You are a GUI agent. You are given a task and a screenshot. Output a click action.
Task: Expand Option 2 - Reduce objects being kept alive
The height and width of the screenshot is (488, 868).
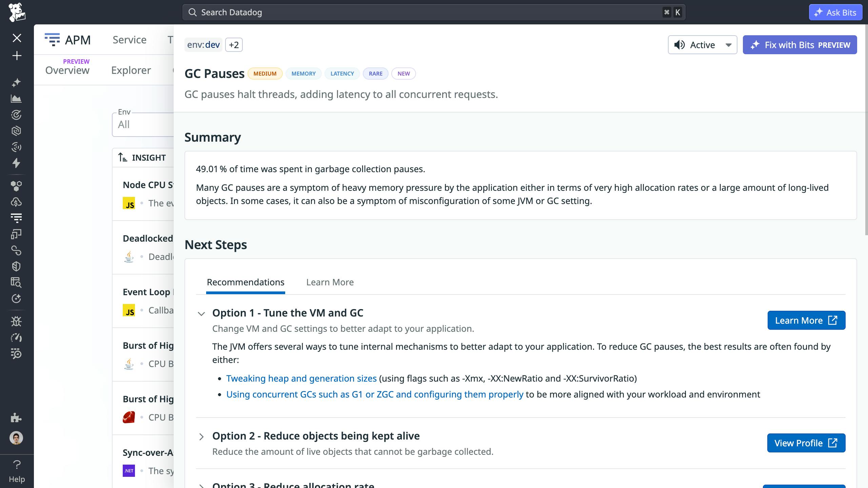(202, 436)
